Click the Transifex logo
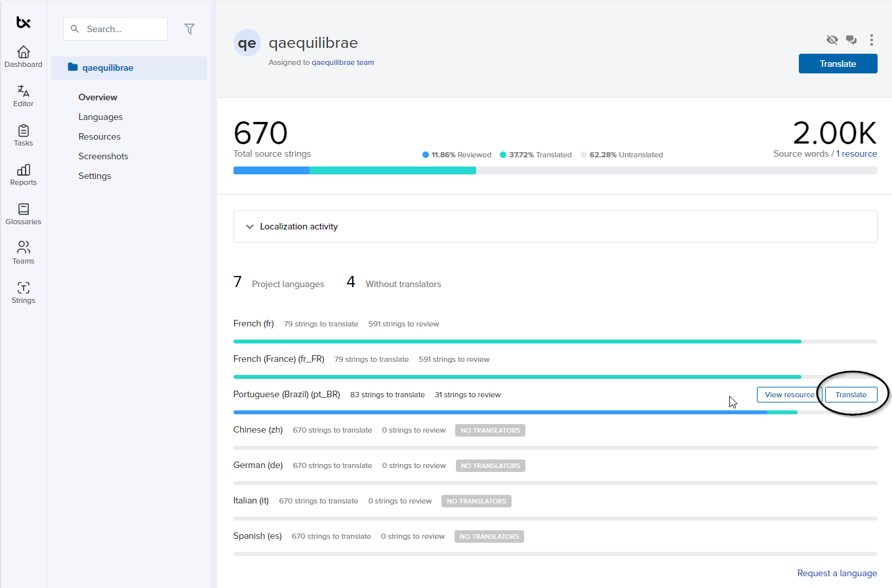The image size is (892, 588). pyautogui.click(x=24, y=23)
